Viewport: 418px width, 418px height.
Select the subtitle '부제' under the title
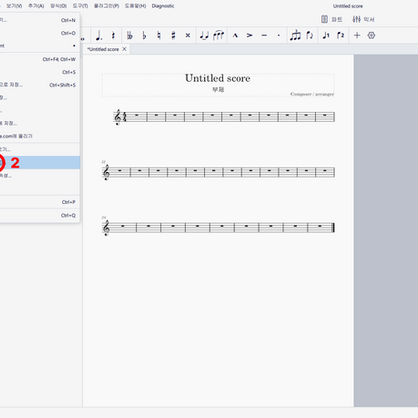(x=218, y=90)
